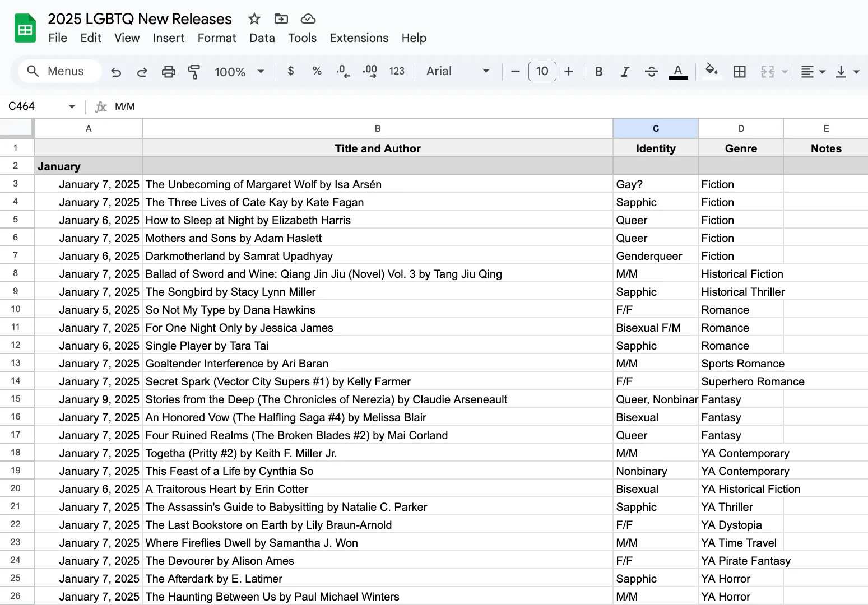Select column D header

[741, 129]
